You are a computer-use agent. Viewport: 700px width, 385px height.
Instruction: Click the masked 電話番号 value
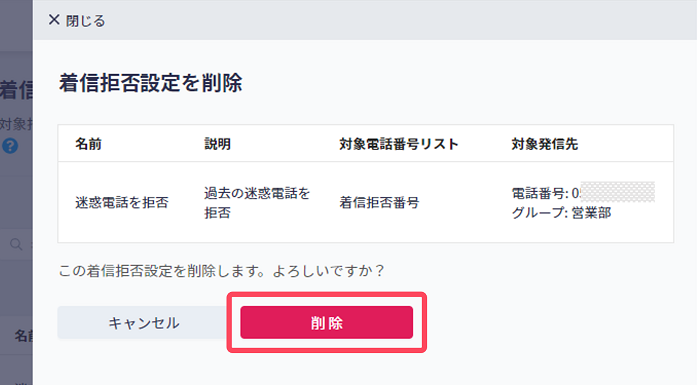[617, 192]
